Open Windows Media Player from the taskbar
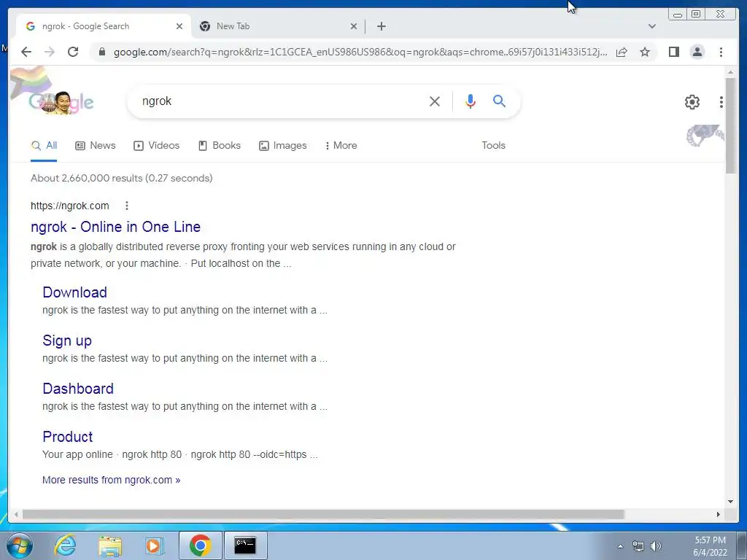This screenshot has width=747, height=560. (154, 545)
